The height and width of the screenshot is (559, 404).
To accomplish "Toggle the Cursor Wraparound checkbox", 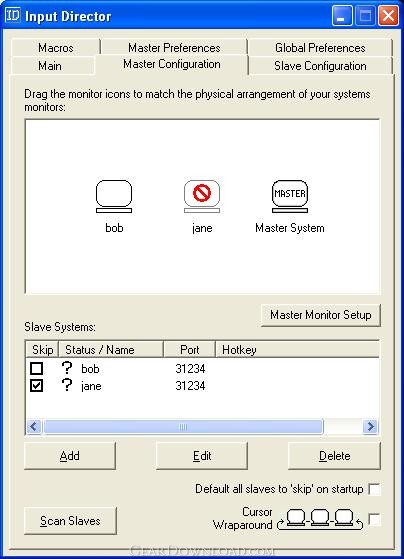I will [374, 519].
